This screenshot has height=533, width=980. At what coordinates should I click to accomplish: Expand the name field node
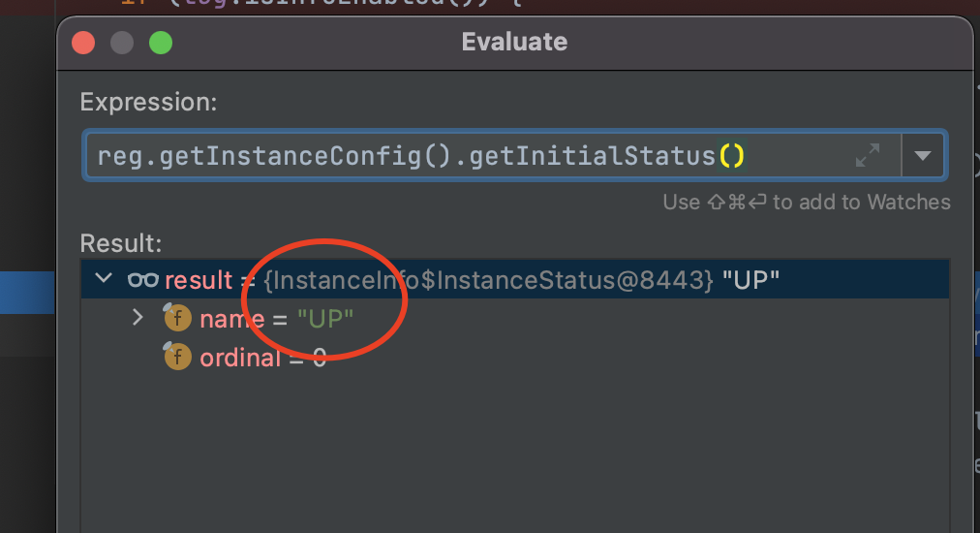click(x=138, y=317)
